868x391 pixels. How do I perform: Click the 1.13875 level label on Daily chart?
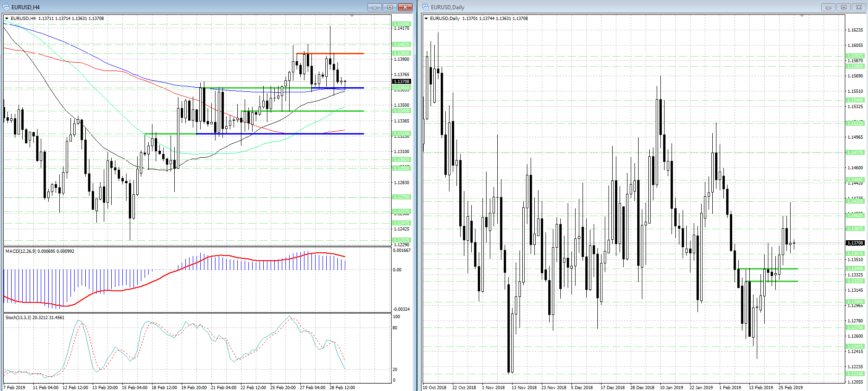tap(855, 229)
